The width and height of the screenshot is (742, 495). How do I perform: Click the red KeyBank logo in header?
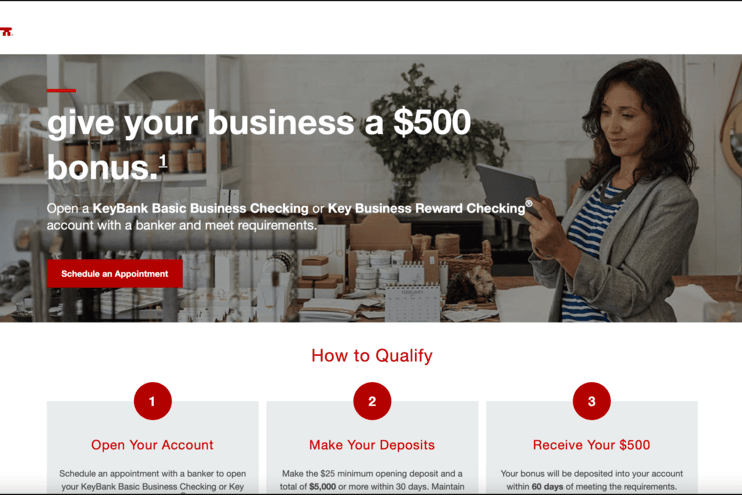pos(6,32)
